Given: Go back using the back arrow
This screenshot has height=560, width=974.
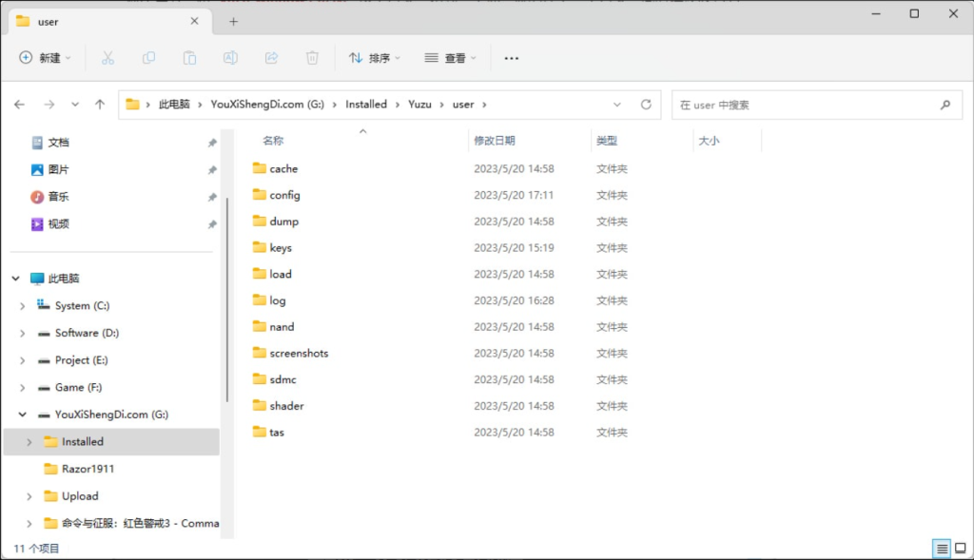Looking at the screenshot, I should point(19,105).
